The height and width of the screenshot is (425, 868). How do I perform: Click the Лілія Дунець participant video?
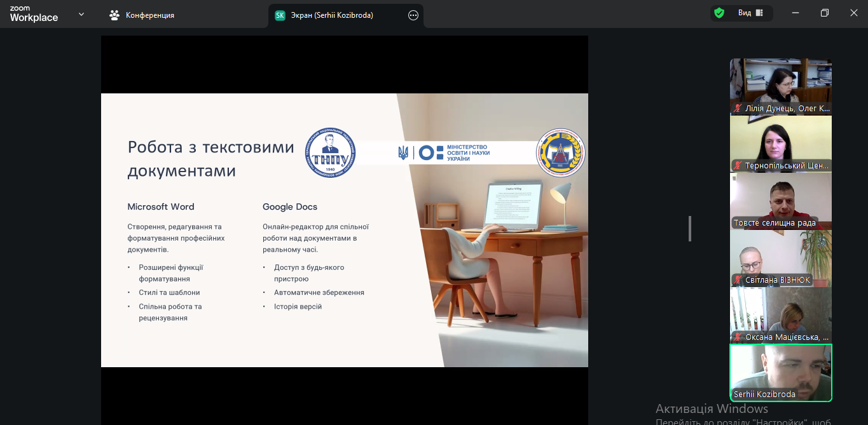[x=780, y=83]
